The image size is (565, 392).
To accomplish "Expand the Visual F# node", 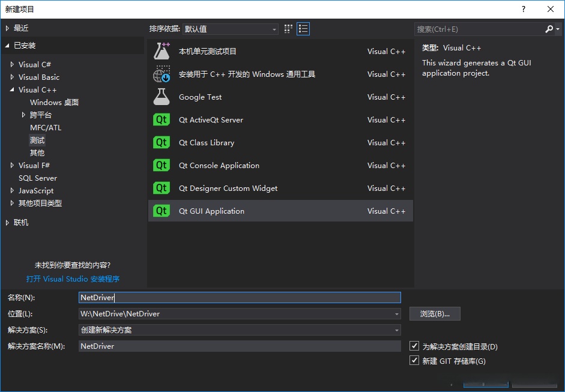I will (12, 165).
